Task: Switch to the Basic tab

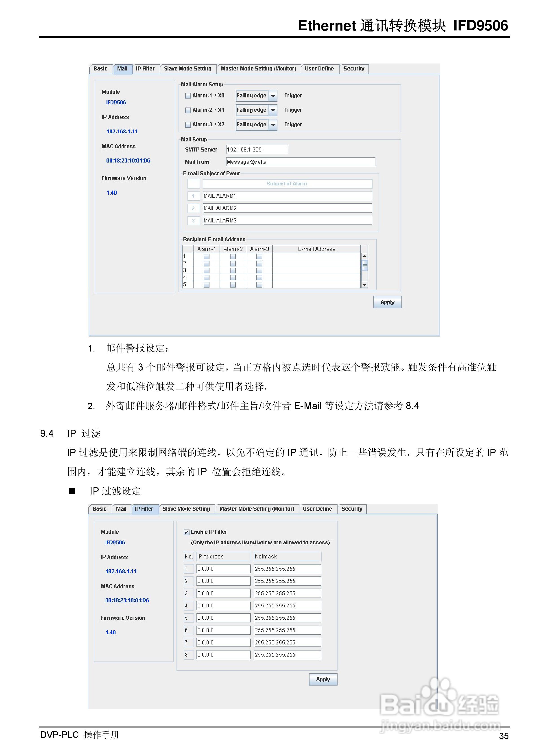Action: click(100, 68)
